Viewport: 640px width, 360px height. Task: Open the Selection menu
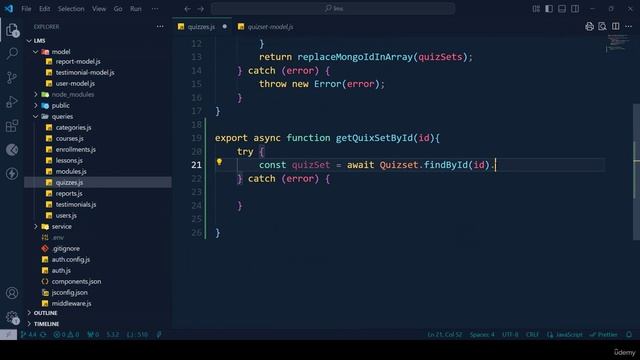pos(71,9)
